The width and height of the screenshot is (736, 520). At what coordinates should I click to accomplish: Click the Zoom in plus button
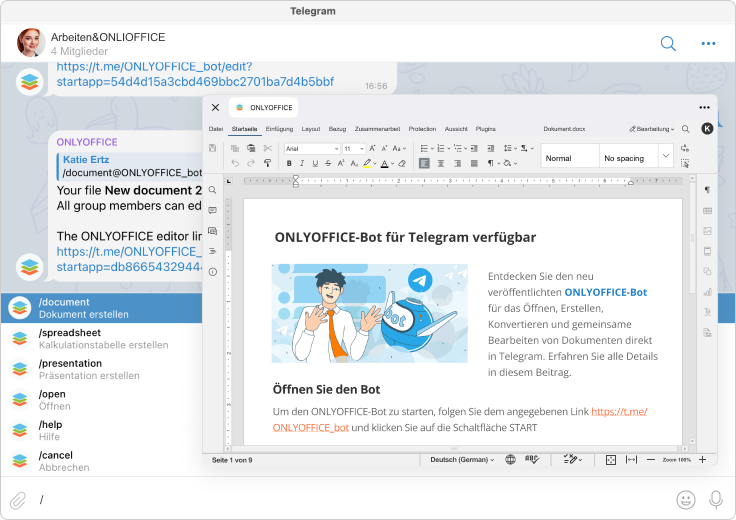coord(702,459)
